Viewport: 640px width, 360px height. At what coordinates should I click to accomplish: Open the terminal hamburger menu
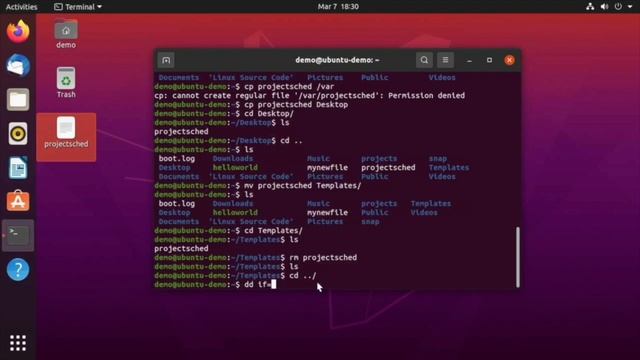coord(445,60)
